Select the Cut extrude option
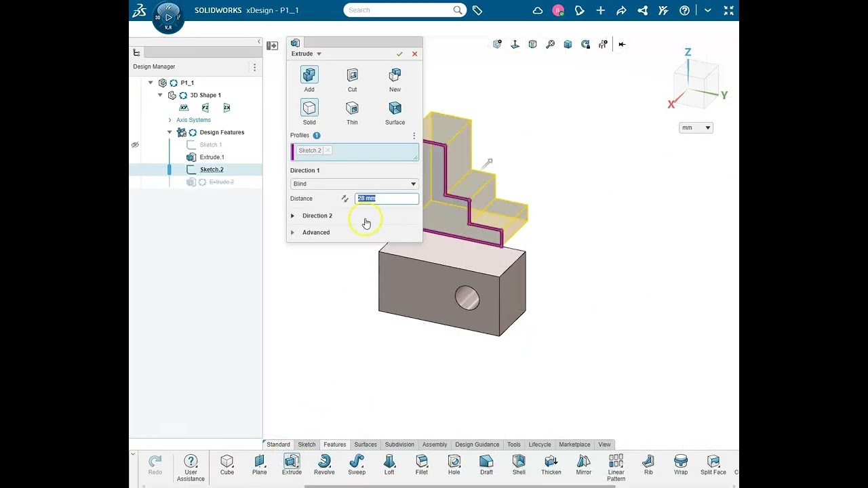Viewport: 868px width, 488px height. (x=352, y=79)
